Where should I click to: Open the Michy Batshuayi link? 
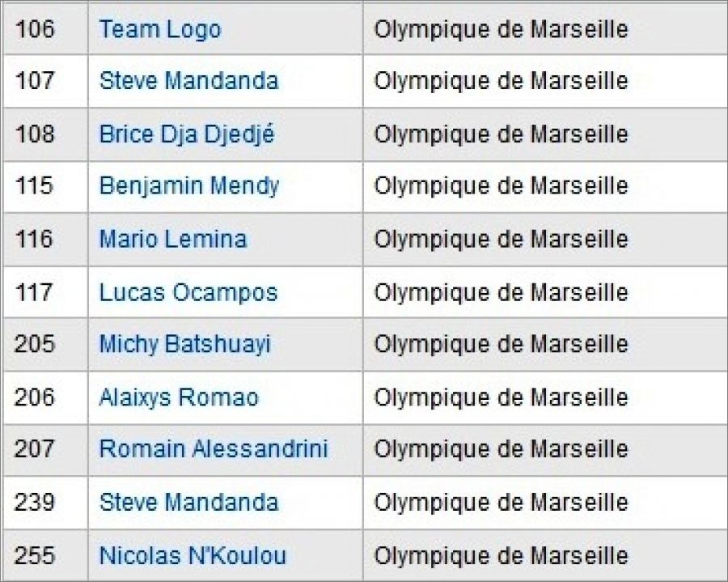point(184,345)
